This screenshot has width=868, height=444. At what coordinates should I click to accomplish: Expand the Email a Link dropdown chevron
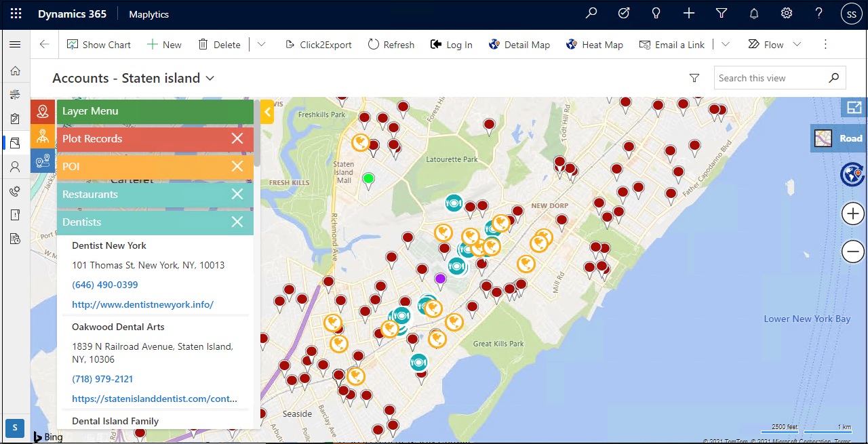click(x=726, y=45)
